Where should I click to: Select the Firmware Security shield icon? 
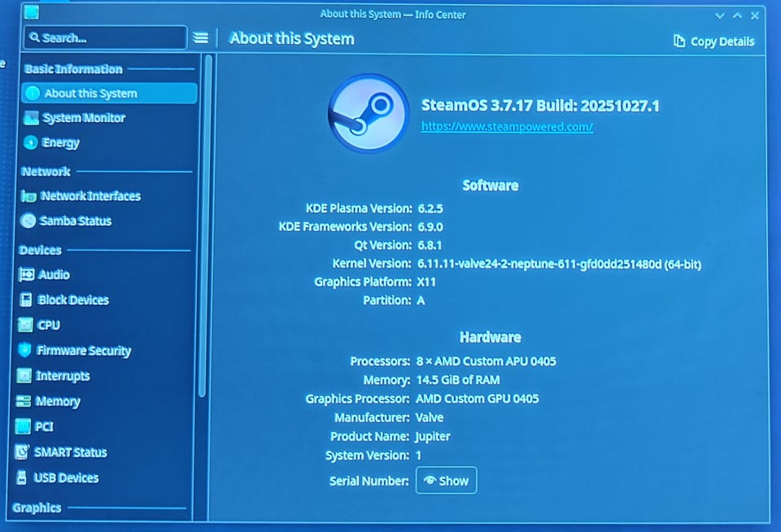[x=24, y=350]
